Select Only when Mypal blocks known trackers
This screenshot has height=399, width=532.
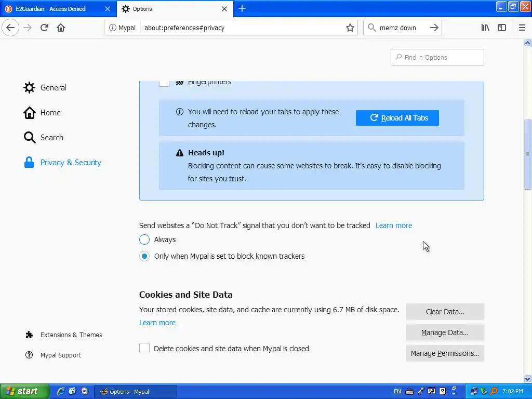144,256
